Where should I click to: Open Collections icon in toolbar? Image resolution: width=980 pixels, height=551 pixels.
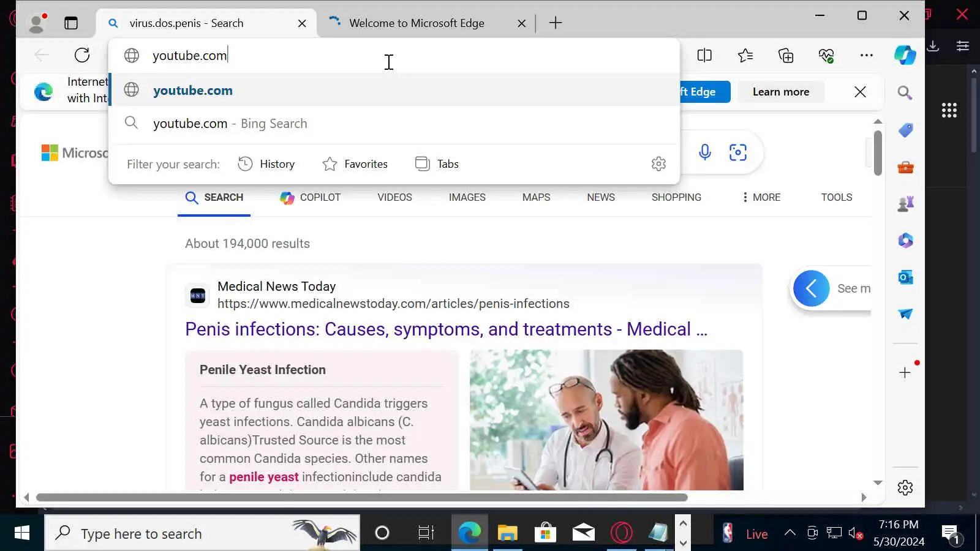coord(786,56)
